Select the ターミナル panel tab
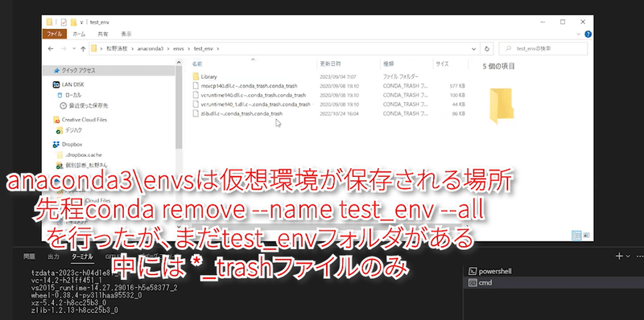 click(x=82, y=256)
